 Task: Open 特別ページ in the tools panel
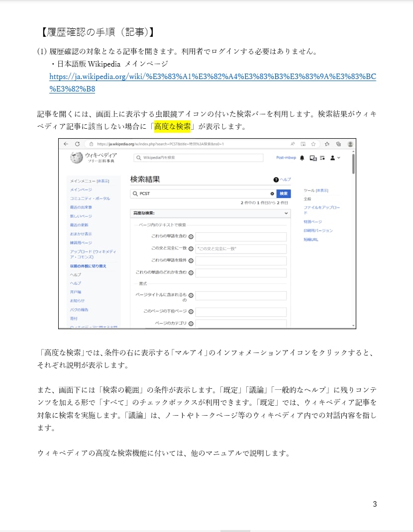point(313,222)
